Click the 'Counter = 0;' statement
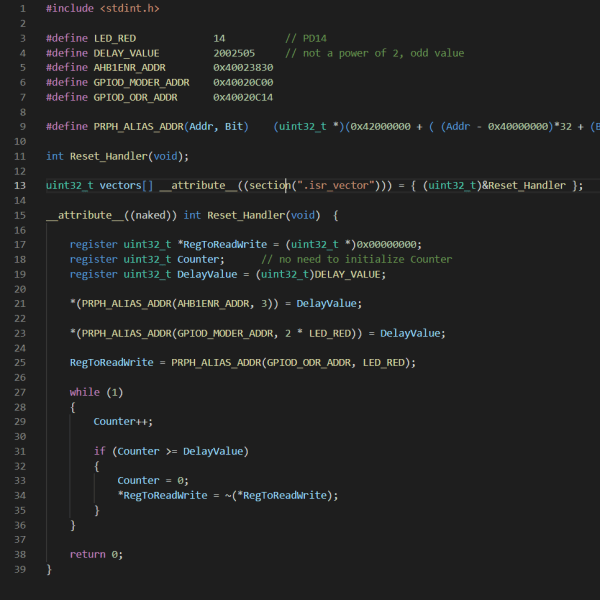The image size is (600, 600). (153, 481)
